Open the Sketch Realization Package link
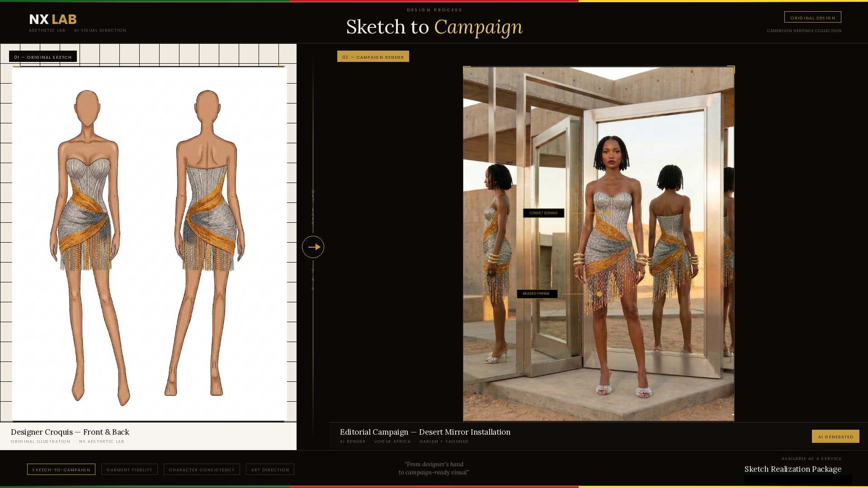 click(x=793, y=469)
